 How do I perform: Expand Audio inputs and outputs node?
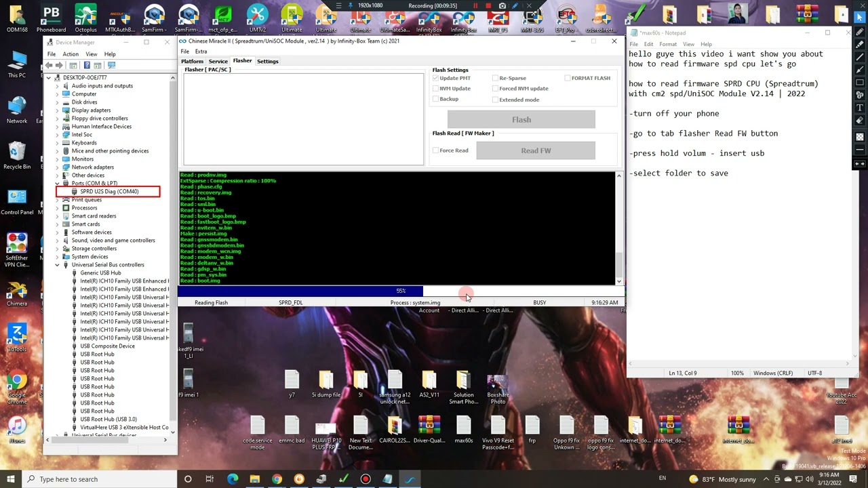tap(58, 86)
